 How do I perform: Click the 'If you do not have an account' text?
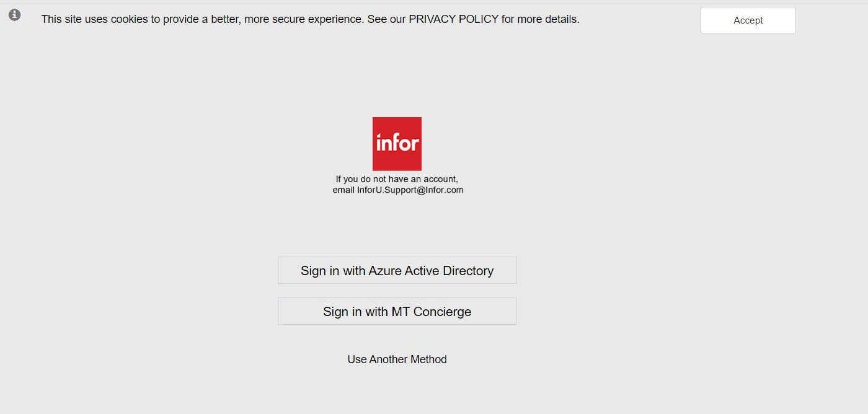click(x=397, y=179)
